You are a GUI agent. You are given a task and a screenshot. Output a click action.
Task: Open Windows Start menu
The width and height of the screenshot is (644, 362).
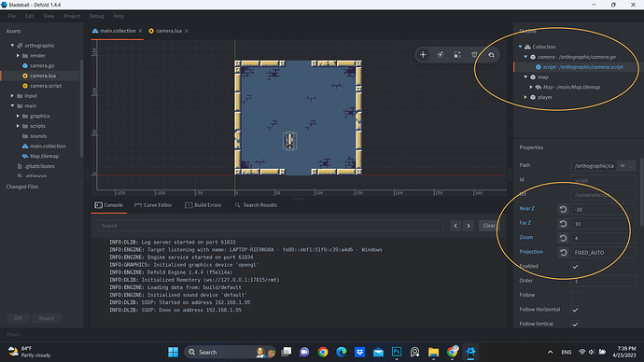[x=173, y=352]
